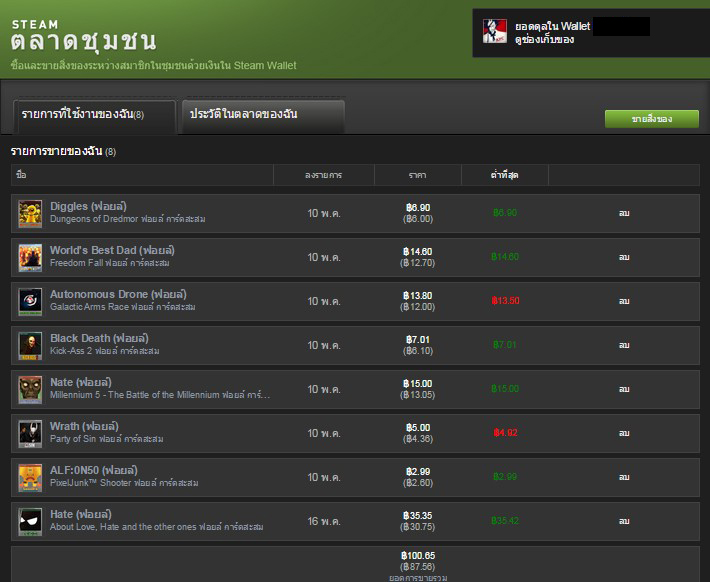Open the active listings tab รายการที่ใช้งานของฉัน

[94, 116]
